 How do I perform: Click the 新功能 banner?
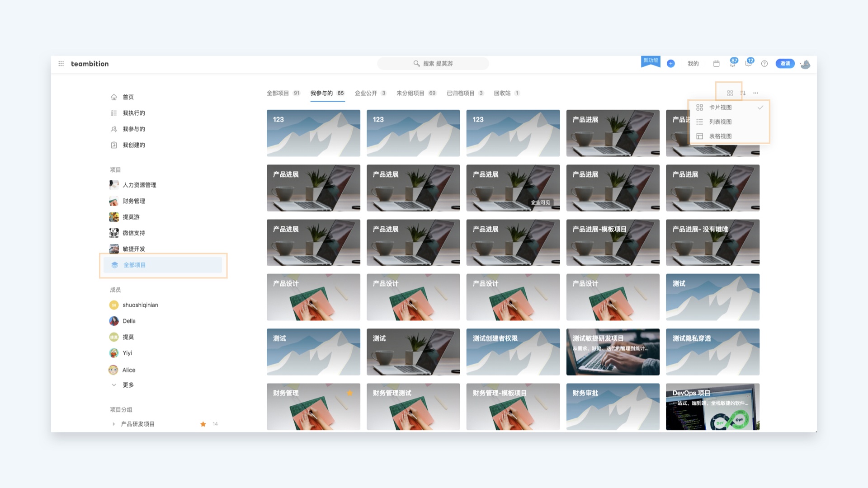(651, 61)
